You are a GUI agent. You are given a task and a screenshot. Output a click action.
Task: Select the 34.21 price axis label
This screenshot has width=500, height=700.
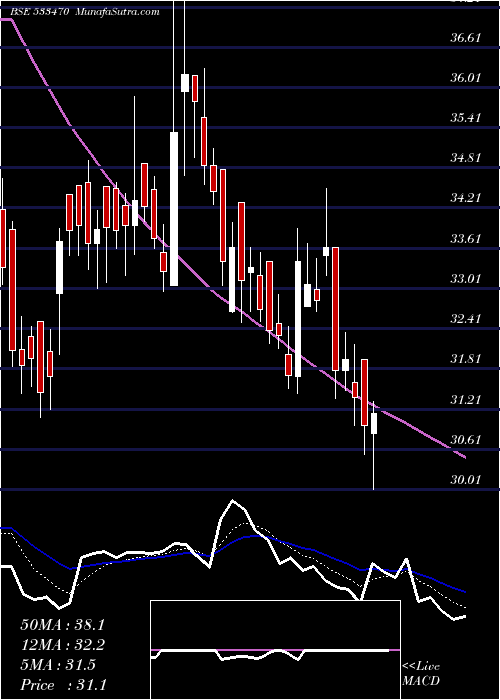[465, 198]
